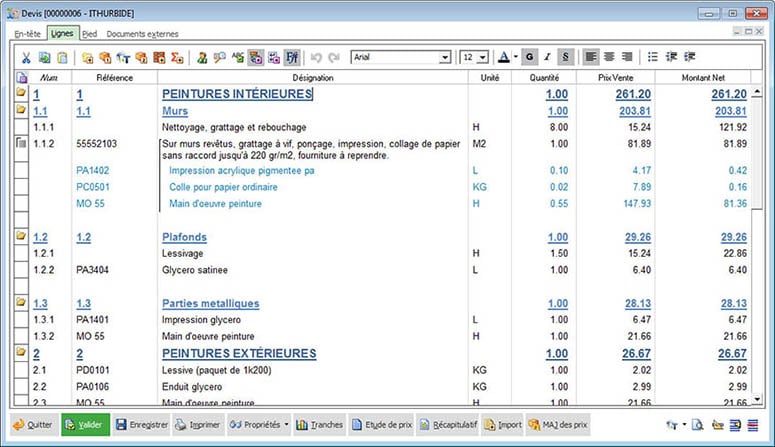The width and height of the screenshot is (775, 447).
Task: Click the vertical scrollbar down arrow
Action: pos(757,399)
